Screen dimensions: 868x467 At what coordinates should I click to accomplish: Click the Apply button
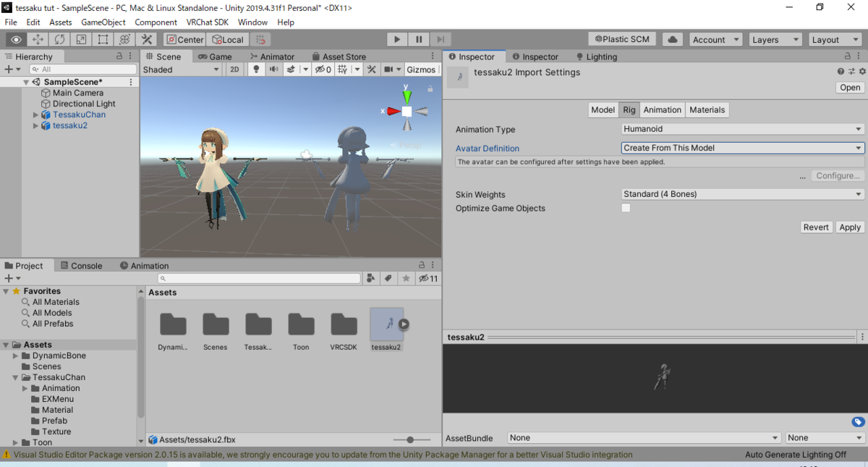(x=850, y=227)
